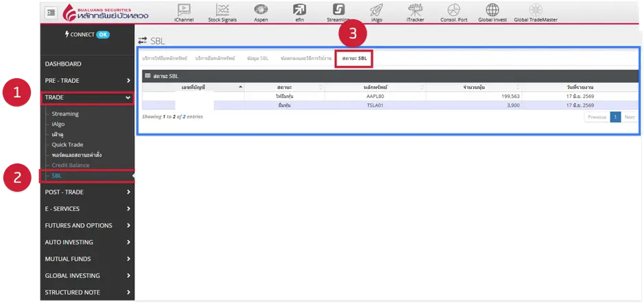Expand the E - SERVICES menu
The width and height of the screenshot is (644, 304).
(x=88, y=209)
